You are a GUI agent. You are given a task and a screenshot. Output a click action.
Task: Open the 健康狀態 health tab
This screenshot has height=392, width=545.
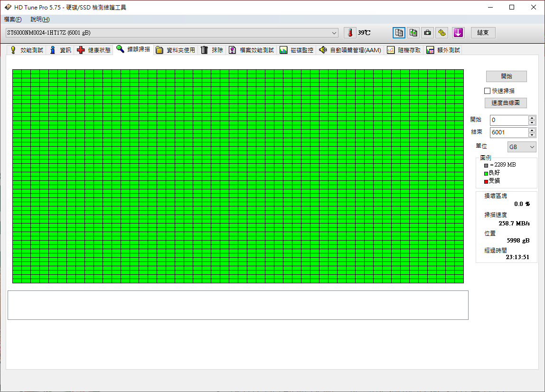pyautogui.click(x=94, y=50)
